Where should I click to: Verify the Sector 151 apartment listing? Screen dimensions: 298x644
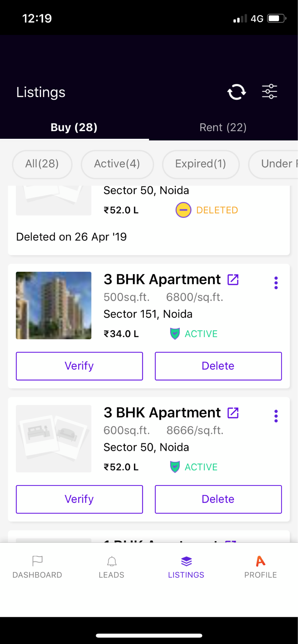coord(79,366)
